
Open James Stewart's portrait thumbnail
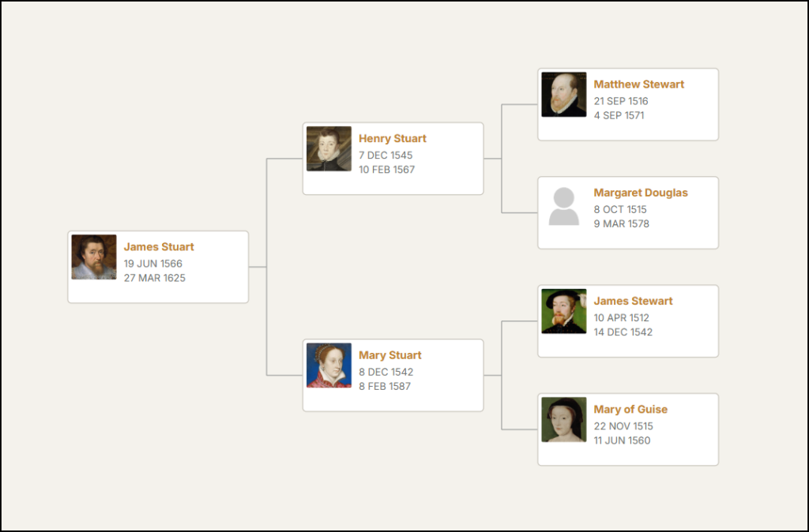pyautogui.click(x=564, y=311)
